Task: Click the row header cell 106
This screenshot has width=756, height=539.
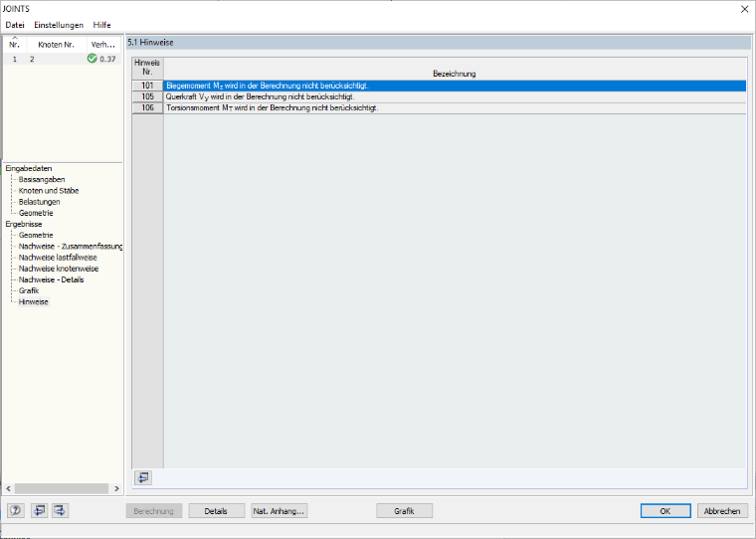Action: click(x=147, y=108)
